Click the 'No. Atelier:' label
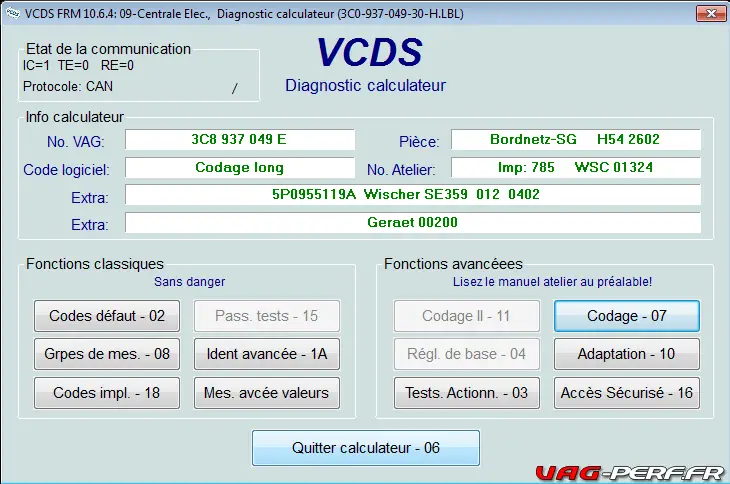Screen dimensions: 730x484 [401, 170]
